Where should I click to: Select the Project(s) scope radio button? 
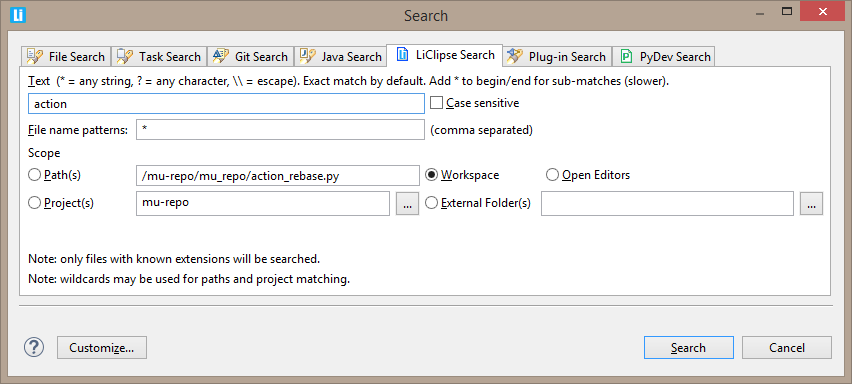pos(35,203)
